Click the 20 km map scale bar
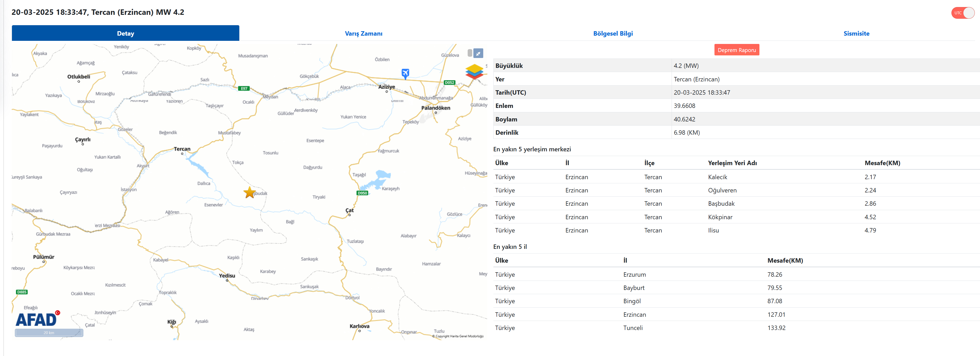The width and height of the screenshot is (980, 356). (49, 332)
